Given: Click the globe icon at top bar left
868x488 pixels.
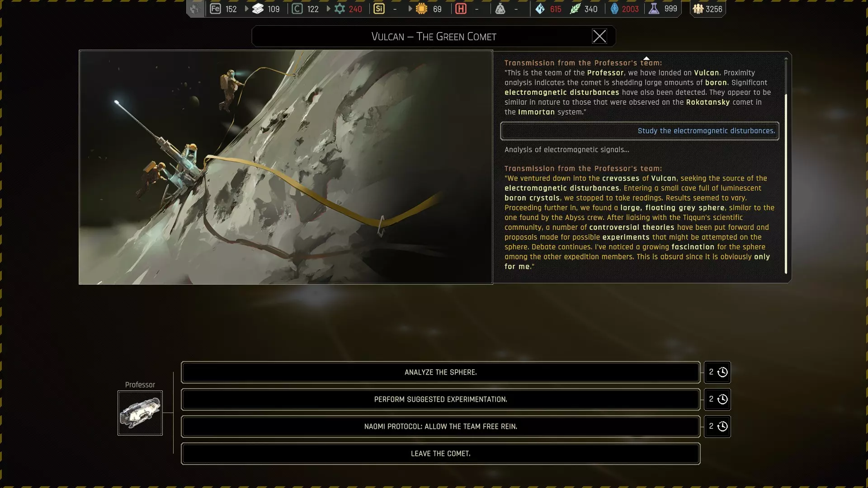Looking at the screenshot, I should coord(195,9).
